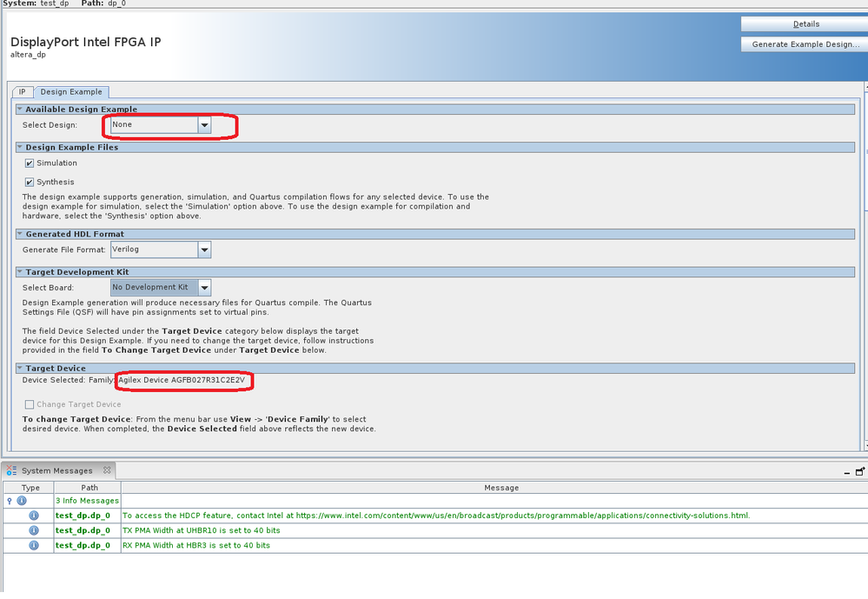Viewport: 868px width, 599px height.
Task: Switch to the IP tab
Action: 22,92
